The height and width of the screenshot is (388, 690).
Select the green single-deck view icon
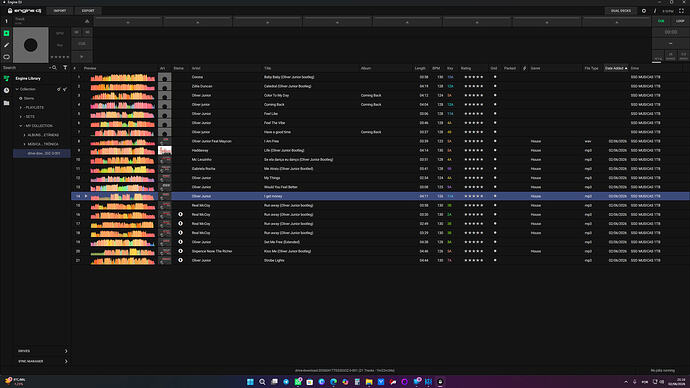[6, 33]
